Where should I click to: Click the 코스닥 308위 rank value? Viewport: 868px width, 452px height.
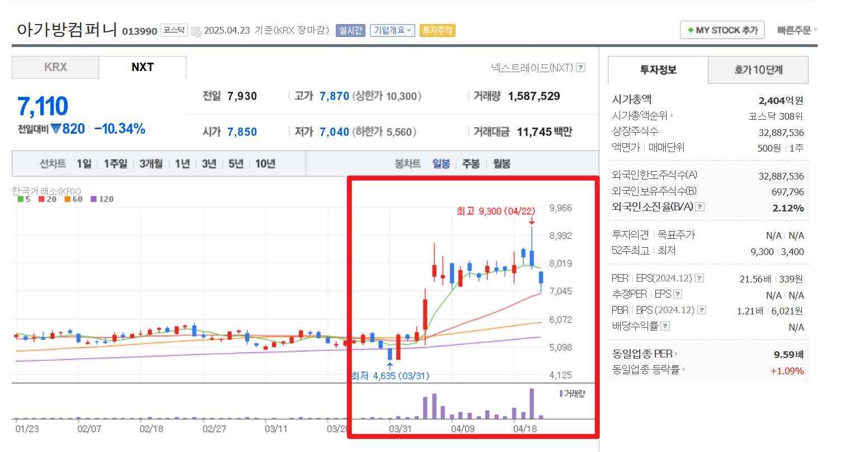776,116
